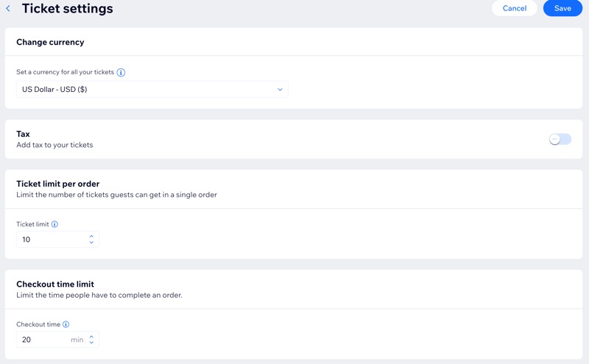Open the US Dollar currency dropdown
589x364 pixels.
pyautogui.click(x=152, y=89)
